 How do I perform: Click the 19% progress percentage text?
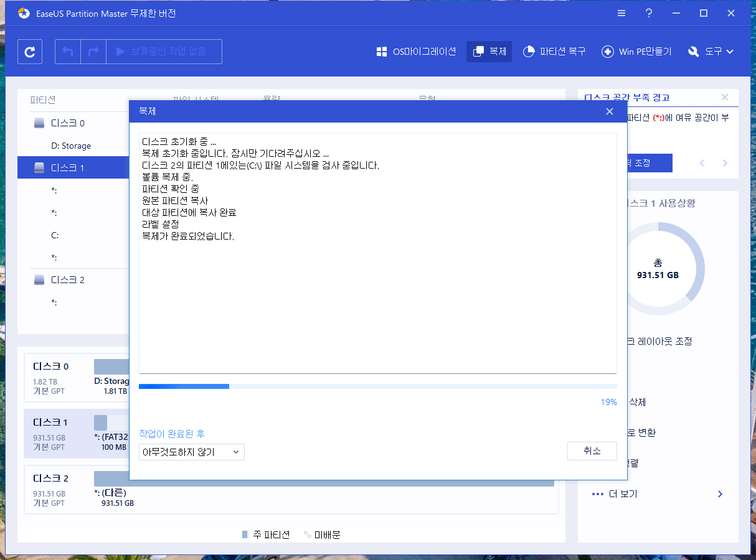tap(608, 402)
